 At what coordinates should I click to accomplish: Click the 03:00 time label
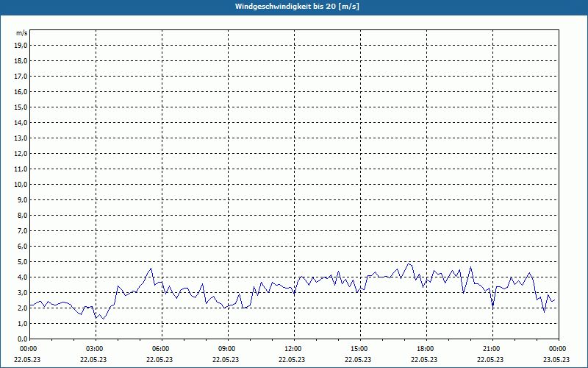click(x=94, y=349)
